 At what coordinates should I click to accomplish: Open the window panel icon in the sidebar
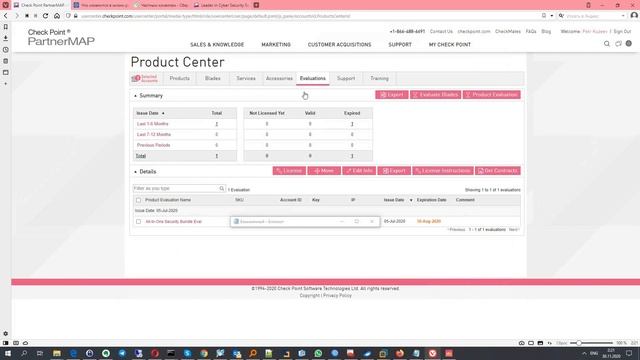coord(6,72)
